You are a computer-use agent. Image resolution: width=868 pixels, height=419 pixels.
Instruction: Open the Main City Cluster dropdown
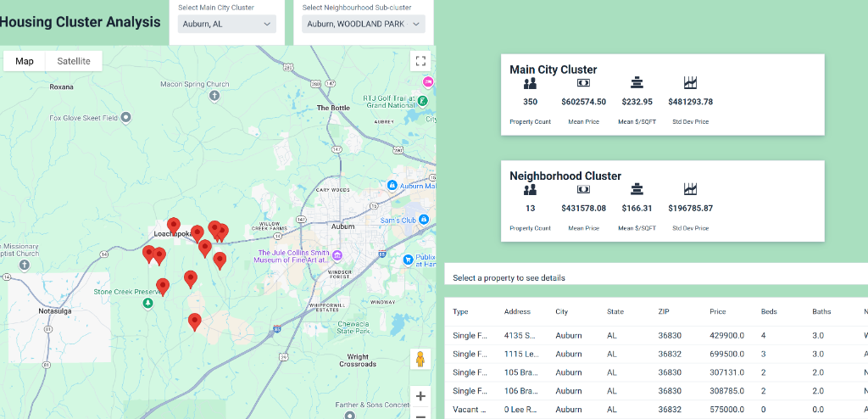(228, 25)
